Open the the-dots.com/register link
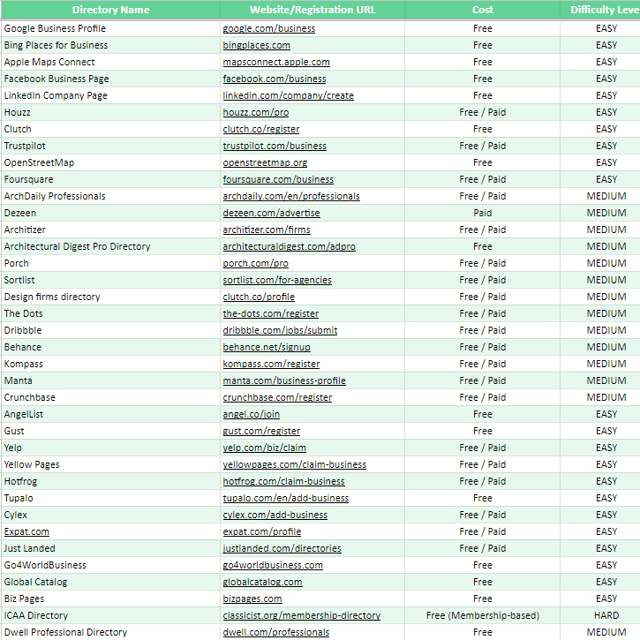The width and height of the screenshot is (640, 640). [271, 313]
